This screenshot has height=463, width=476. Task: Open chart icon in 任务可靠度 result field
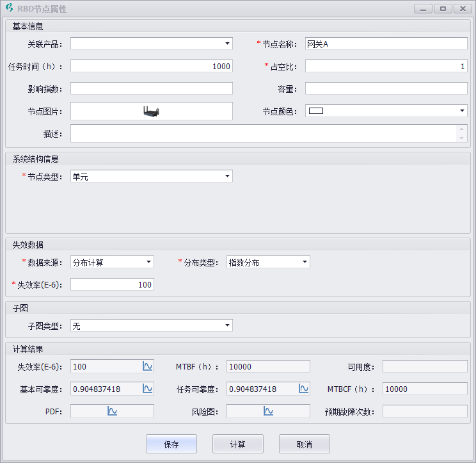[x=303, y=389]
